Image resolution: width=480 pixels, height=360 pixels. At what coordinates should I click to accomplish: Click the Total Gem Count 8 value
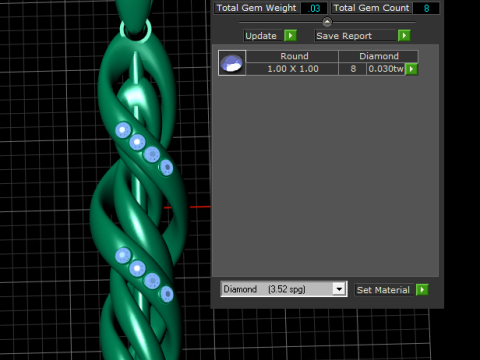(426, 8)
